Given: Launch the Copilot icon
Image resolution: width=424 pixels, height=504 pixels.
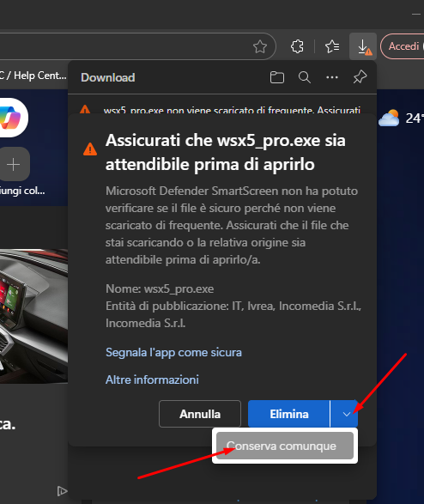Looking at the screenshot, I should click(x=11, y=118).
